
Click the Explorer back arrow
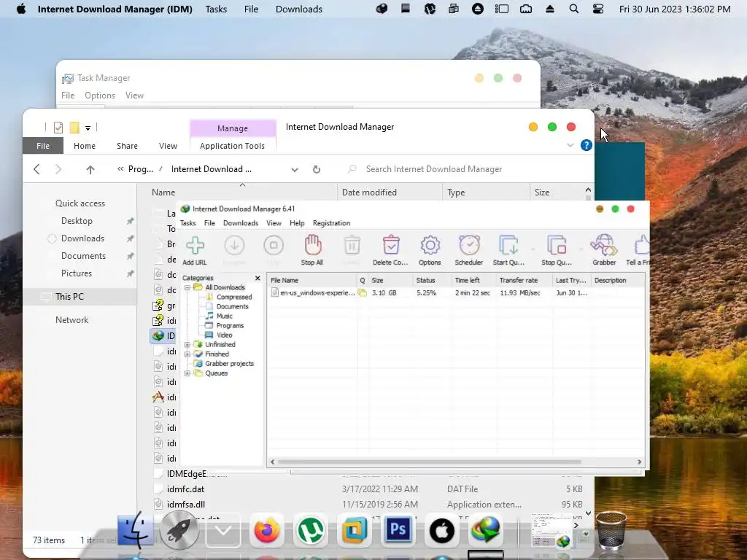36,169
